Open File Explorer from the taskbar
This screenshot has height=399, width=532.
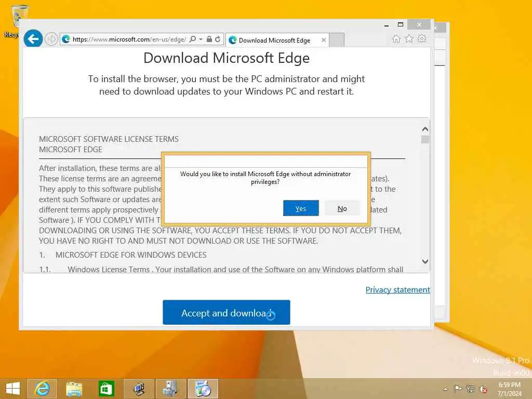point(74,389)
